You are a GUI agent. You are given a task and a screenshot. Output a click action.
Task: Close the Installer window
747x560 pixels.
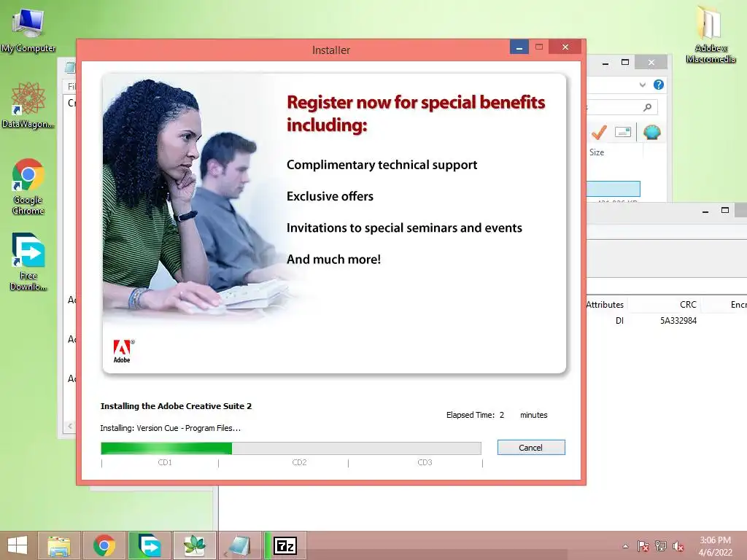pos(565,47)
